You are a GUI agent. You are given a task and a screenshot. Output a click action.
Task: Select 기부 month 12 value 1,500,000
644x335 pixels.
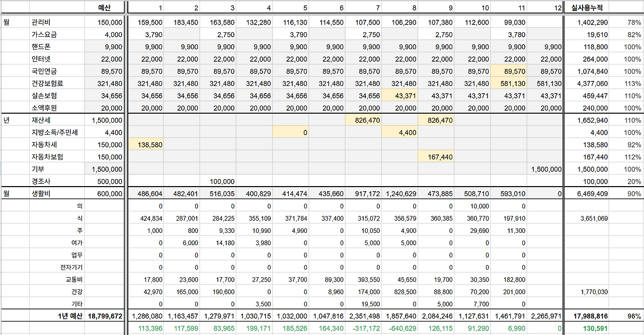pos(545,169)
